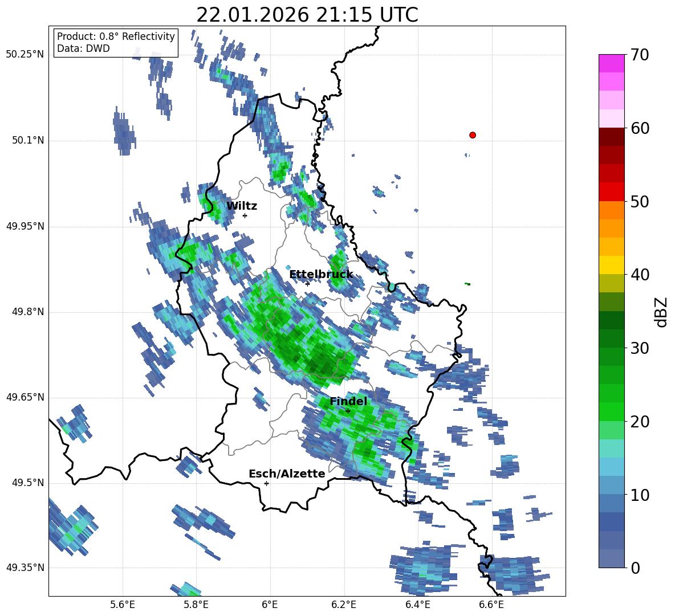Click 'Data: DWD' text
Image resolution: width=675 pixels, height=616 pixels.
83,48
